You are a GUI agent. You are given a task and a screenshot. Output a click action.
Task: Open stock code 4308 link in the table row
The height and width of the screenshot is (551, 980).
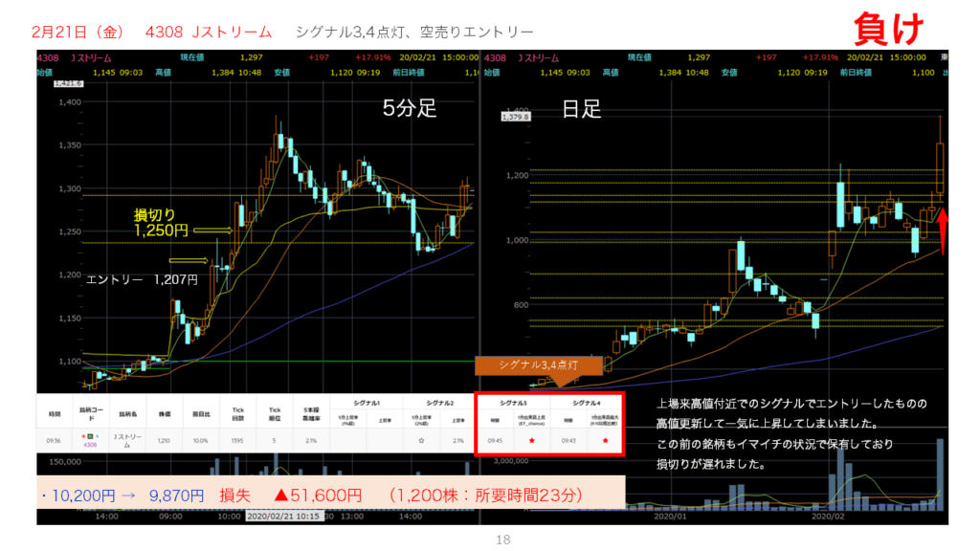(90, 445)
